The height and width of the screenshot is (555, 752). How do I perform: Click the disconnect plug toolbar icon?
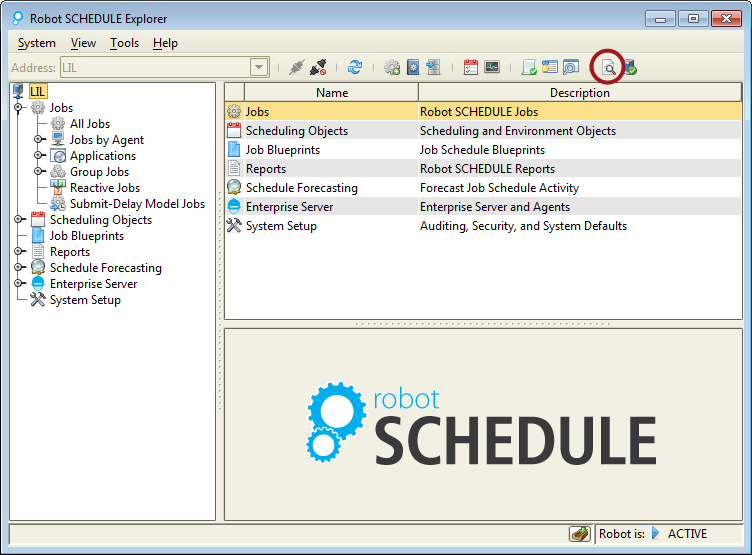click(x=319, y=68)
